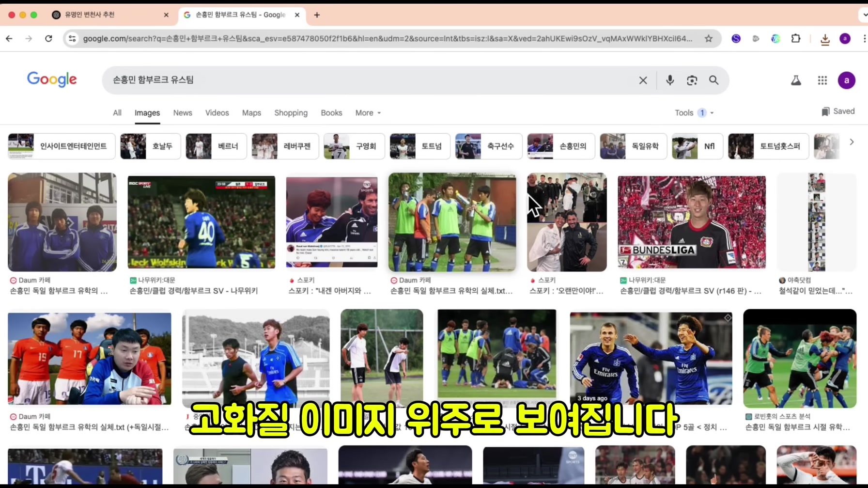Screen dimensions: 868x488
Task: Open the Videos results tab
Action: tap(217, 113)
